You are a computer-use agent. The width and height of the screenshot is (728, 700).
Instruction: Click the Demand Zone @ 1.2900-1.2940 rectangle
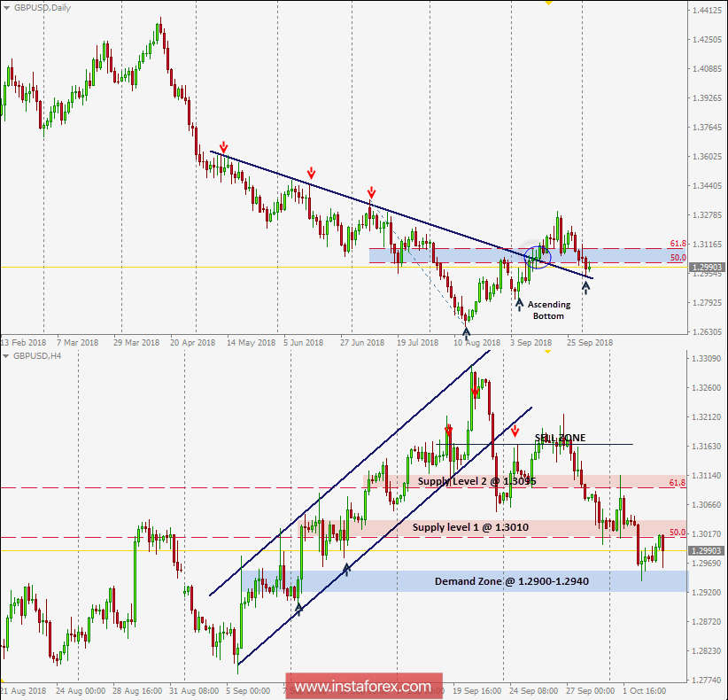(464, 581)
